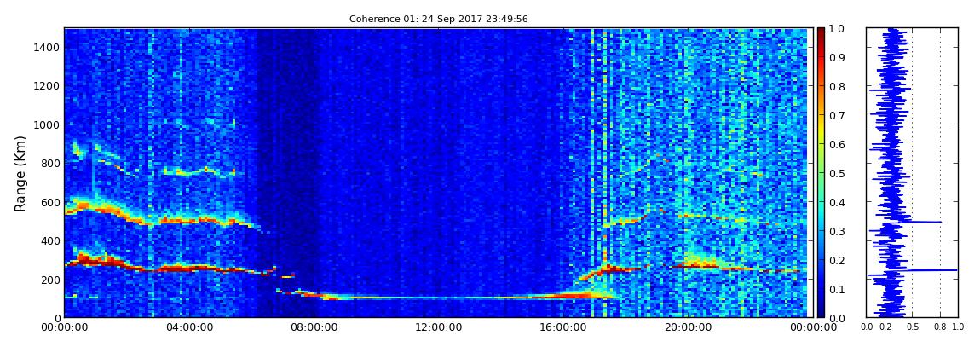Click the 1000 range tick label
Image resolution: width=980 pixels, height=347 pixels.
(48, 125)
